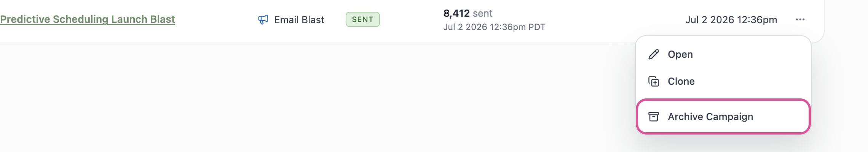Image resolution: width=868 pixels, height=152 pixels.
Task: Click the three-dot more actions icon
Action: (x=800, y=19)
